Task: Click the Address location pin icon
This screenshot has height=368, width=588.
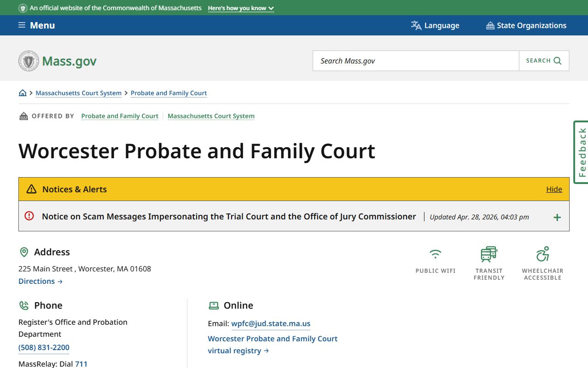Action: pos(24,252)
